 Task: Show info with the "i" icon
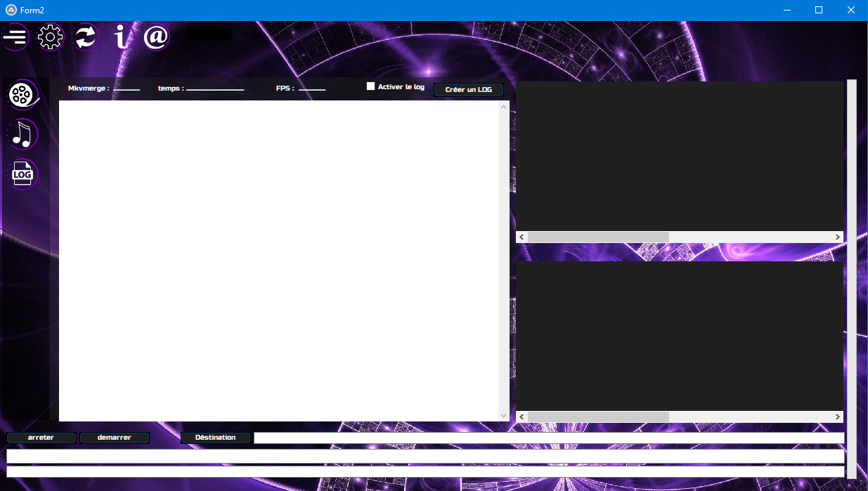coord(122,37)
